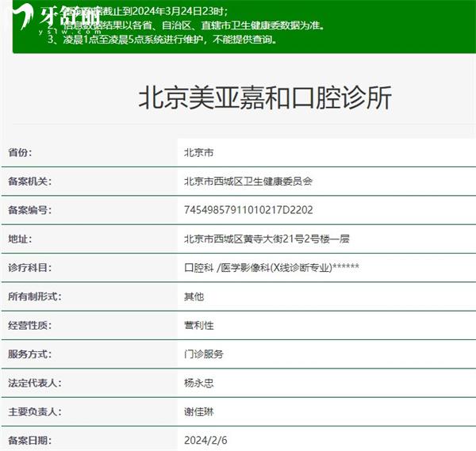Click 北京市西城区卫生健康委员会 value
The image size is (476, 451).
click(248, 182)
